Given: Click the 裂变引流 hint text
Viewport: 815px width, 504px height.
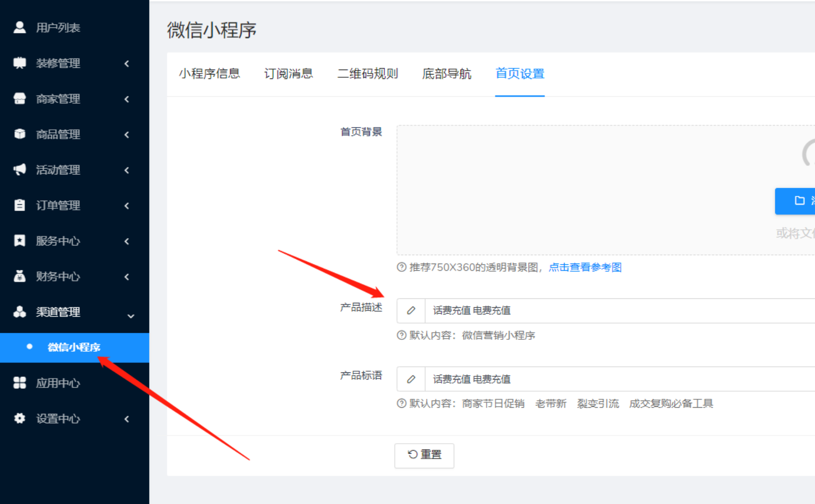Looking at the screenshot, I should (598, 404).
